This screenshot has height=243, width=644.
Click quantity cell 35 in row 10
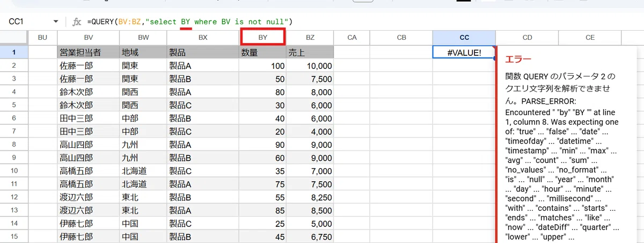pos(262,170)
